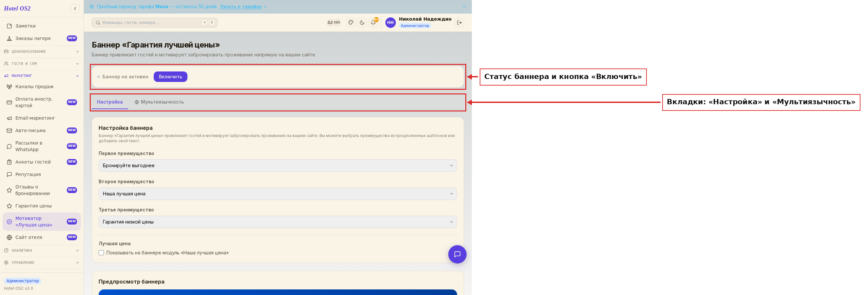The width and height of the screenshot is (868, 295).
Task: Open the floating chat support button
Action: [x=457, y=254]
